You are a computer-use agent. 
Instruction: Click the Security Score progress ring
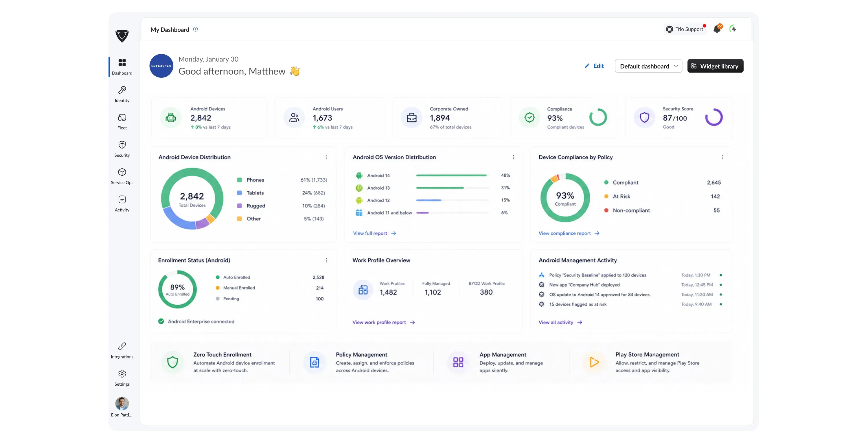point(714,117)
